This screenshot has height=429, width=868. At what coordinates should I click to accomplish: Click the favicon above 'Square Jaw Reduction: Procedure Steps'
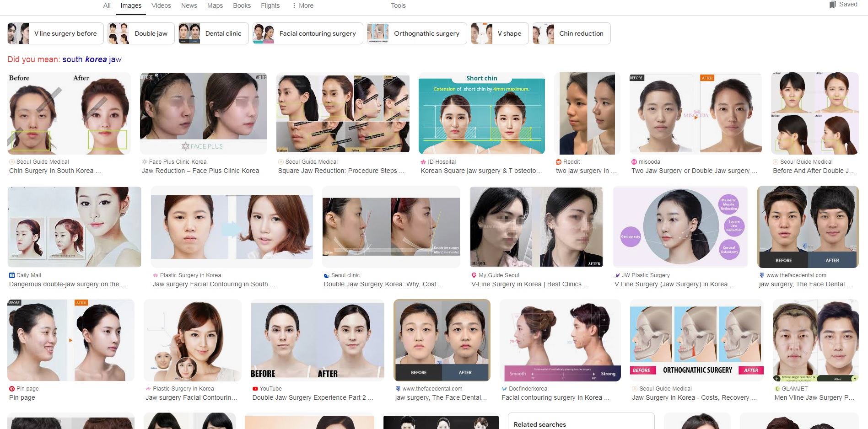tap(281, 162)
